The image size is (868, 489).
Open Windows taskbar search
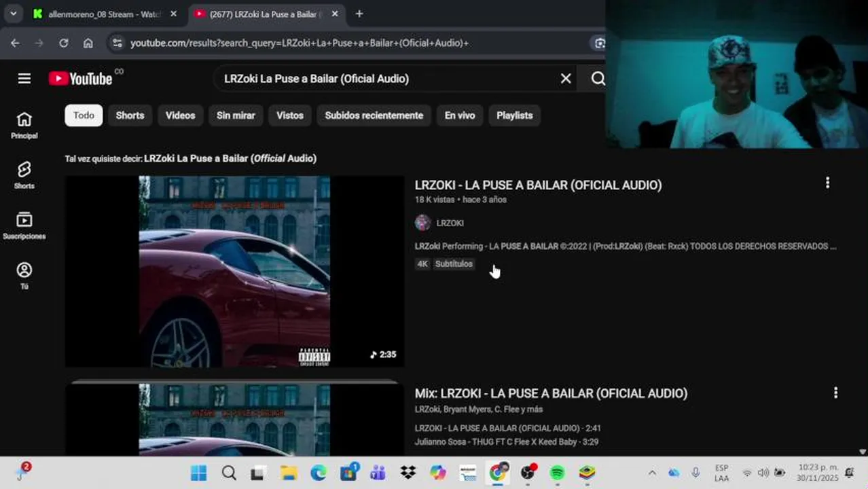pos(229,473)
